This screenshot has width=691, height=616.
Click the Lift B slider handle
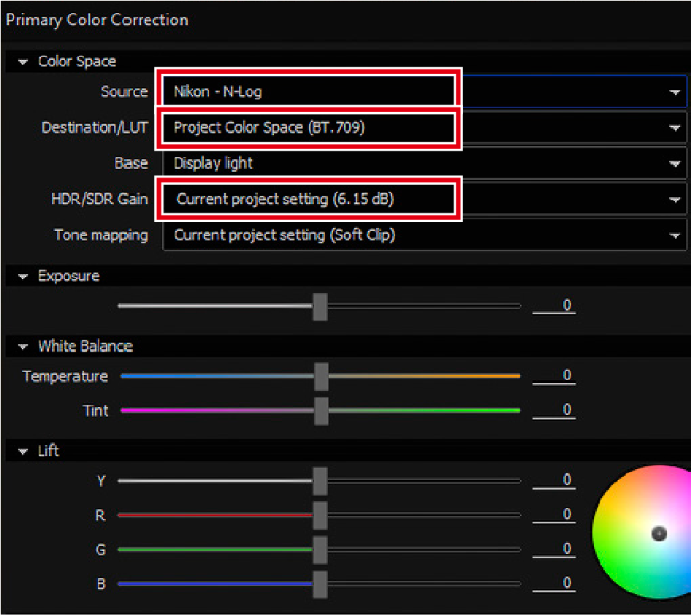click(319, 584)
